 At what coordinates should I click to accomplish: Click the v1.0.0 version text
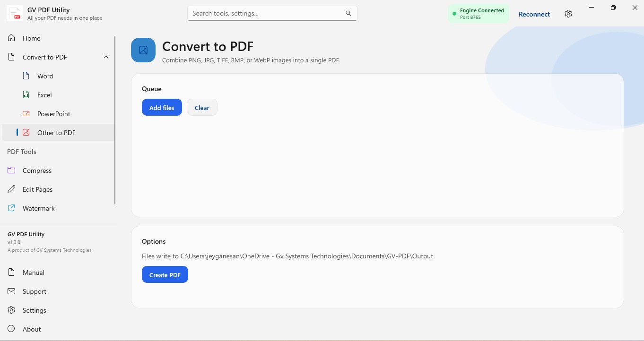(14, 242)
